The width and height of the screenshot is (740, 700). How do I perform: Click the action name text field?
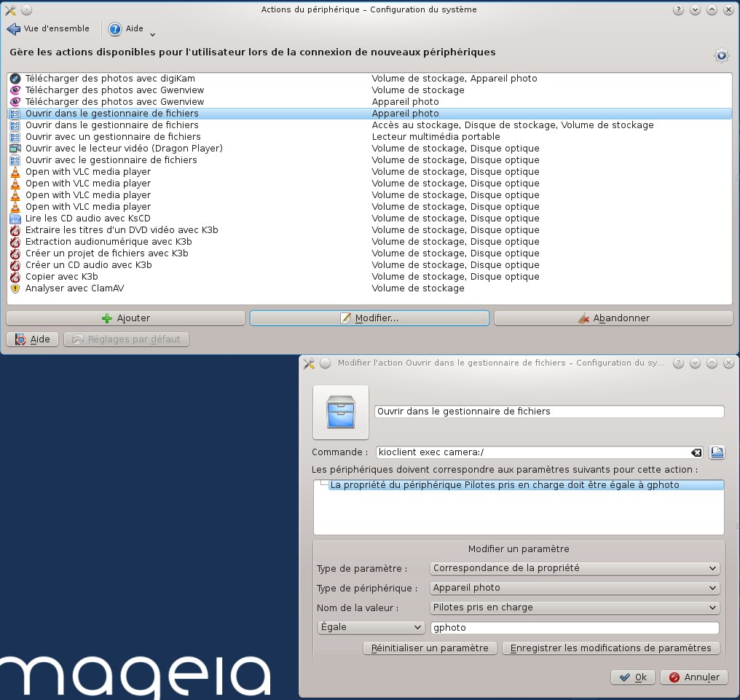tap(549, 412)
